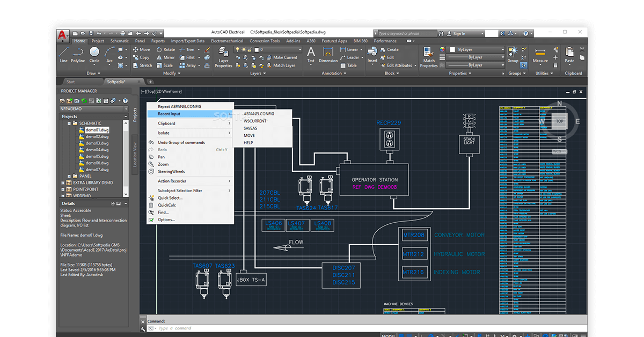This screenshot has width=644, height=337.
Task: Open the ByLayer color dropdown in Properties panel
Action: (502, 49)
